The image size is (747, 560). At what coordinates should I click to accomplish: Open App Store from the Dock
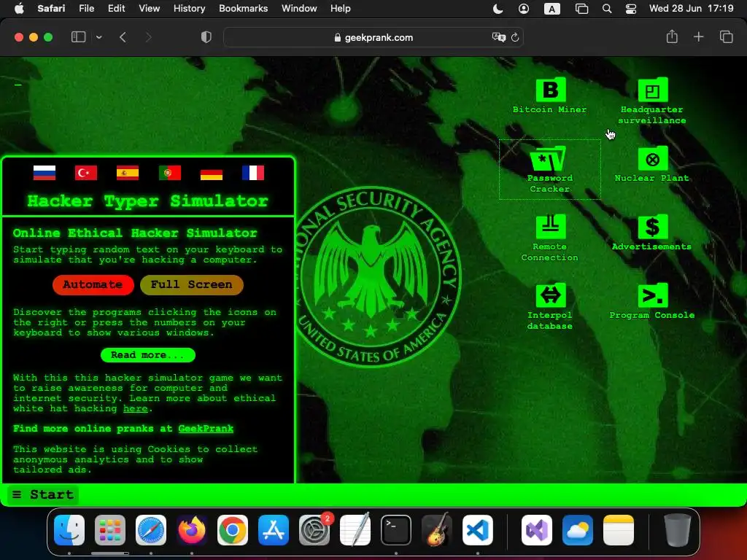274,530
